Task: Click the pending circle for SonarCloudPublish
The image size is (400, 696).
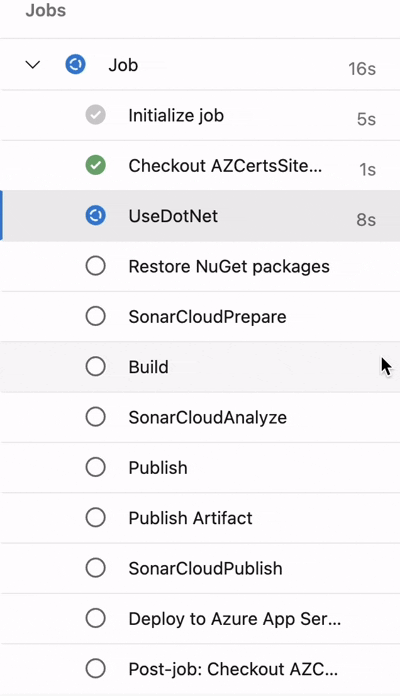Action: point(95,568)
